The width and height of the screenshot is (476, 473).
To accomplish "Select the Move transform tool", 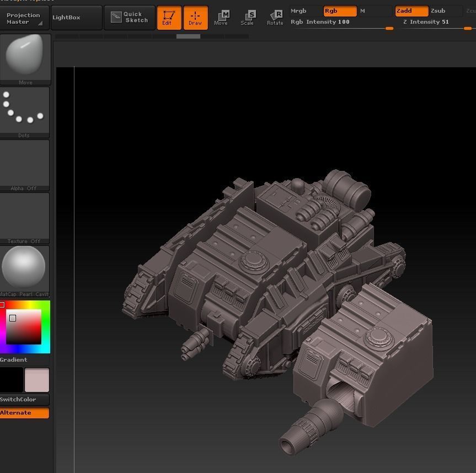I will pyautogui.click(x=222, y=18).
